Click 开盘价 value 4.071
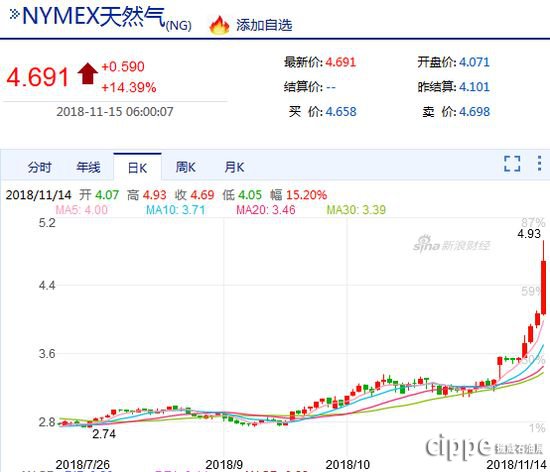 click(x=474, y=62)
